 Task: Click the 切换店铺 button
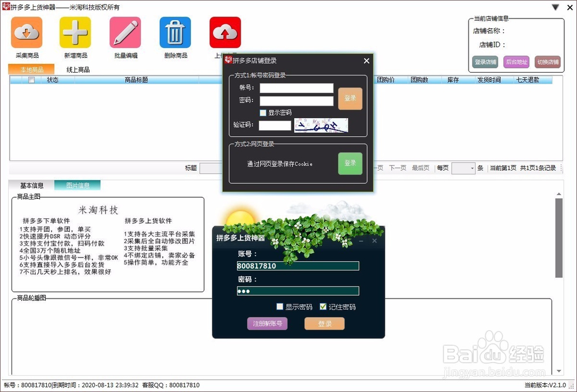pyautogui.click(x=548, y=62)
